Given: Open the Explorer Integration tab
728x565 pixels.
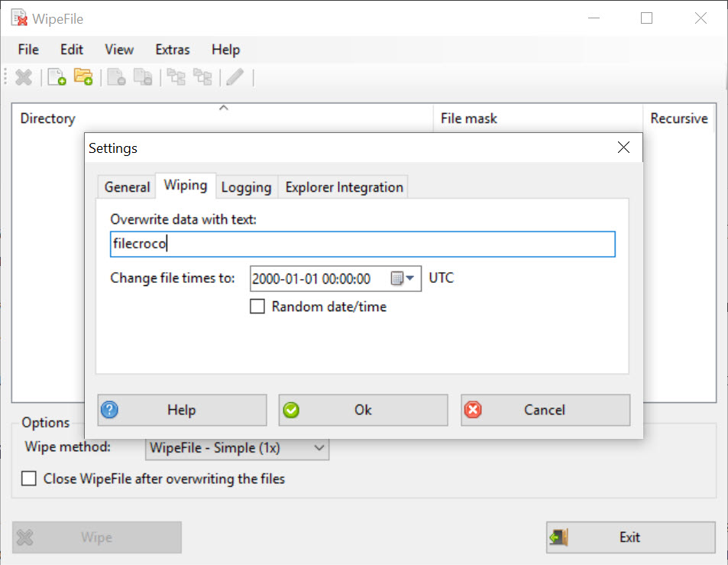Looking at the screenshot, I should pyautogui.click(x=344, y=187).
